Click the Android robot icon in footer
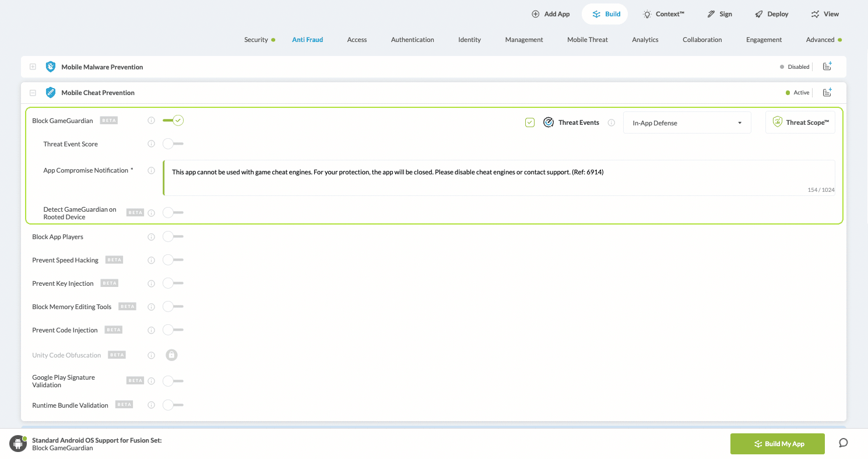 (18, 443)
